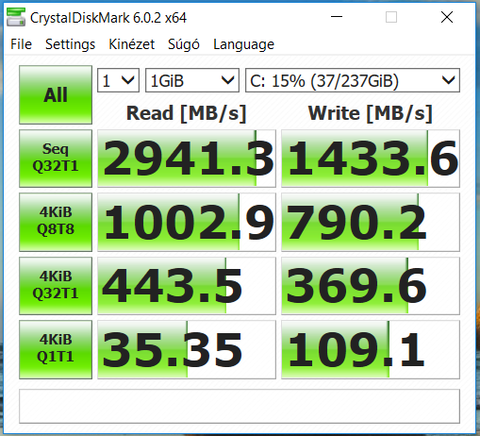
Task: Click the 4KiB Q1T1 read value 35.35
Action: pos(187,349)
